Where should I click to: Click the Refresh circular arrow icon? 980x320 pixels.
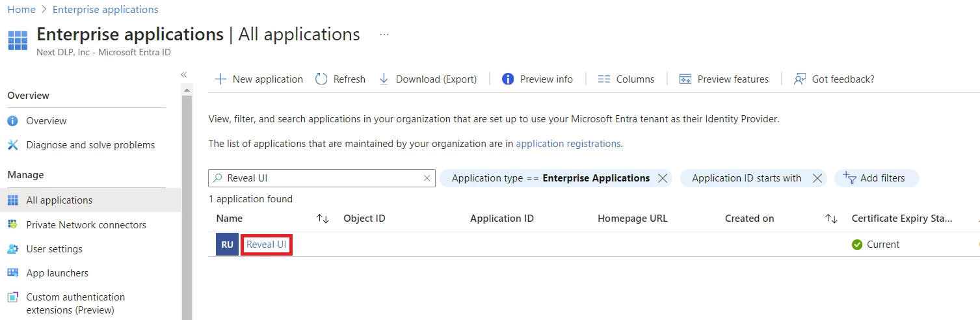click(x=321, y=79)
